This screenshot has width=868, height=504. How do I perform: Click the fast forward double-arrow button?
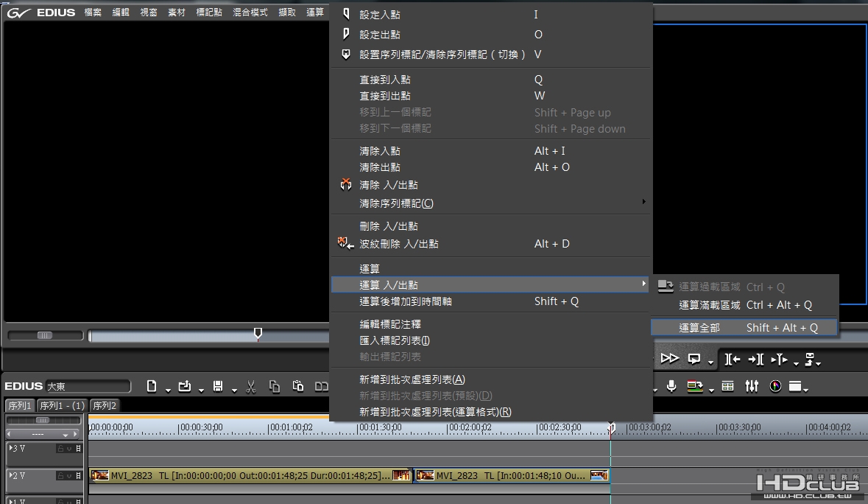pos(669,359)
